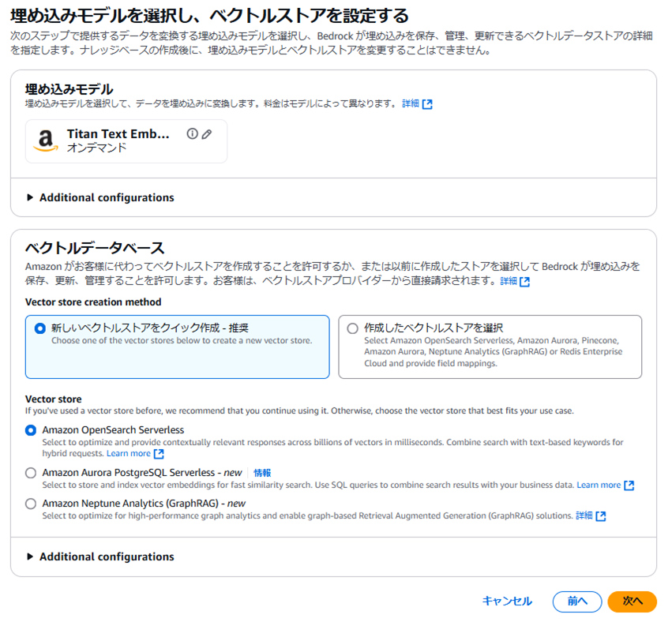
Task: Click the Vector store creation method heading
Action: pos(93,302)
